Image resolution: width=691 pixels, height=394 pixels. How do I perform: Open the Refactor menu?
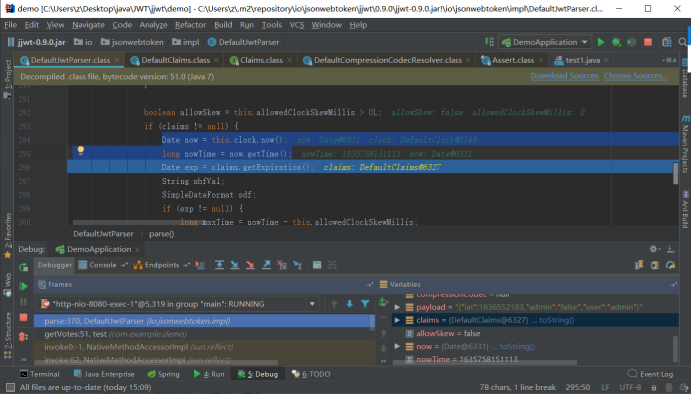pos(190,25)
